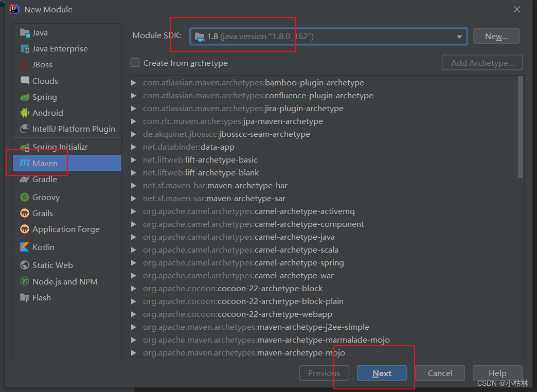Click the Android robot icon
The height and width of the screenshot is (392, 537).
pyautogui.click(x=25, y=113)
